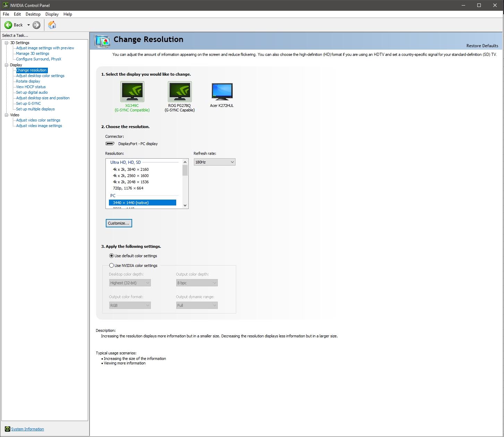Click the DisplayPort connector icon

[x=110, y=144]
